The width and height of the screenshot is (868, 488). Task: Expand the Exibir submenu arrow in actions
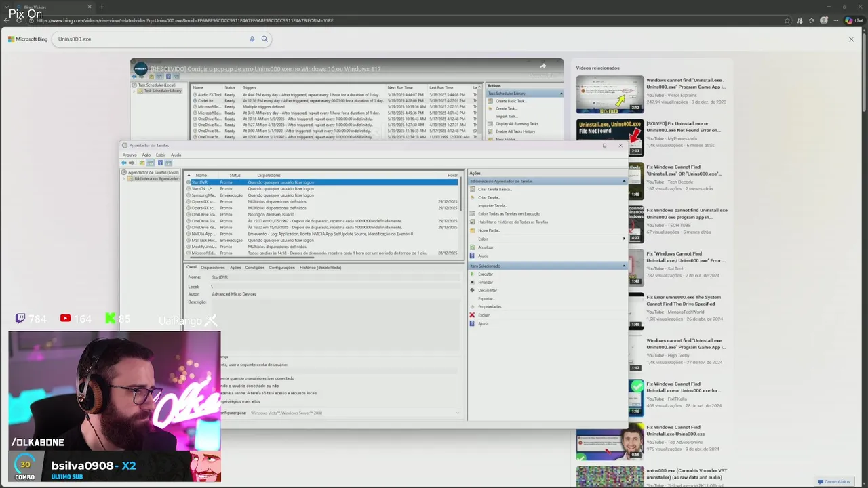(624, 239)
